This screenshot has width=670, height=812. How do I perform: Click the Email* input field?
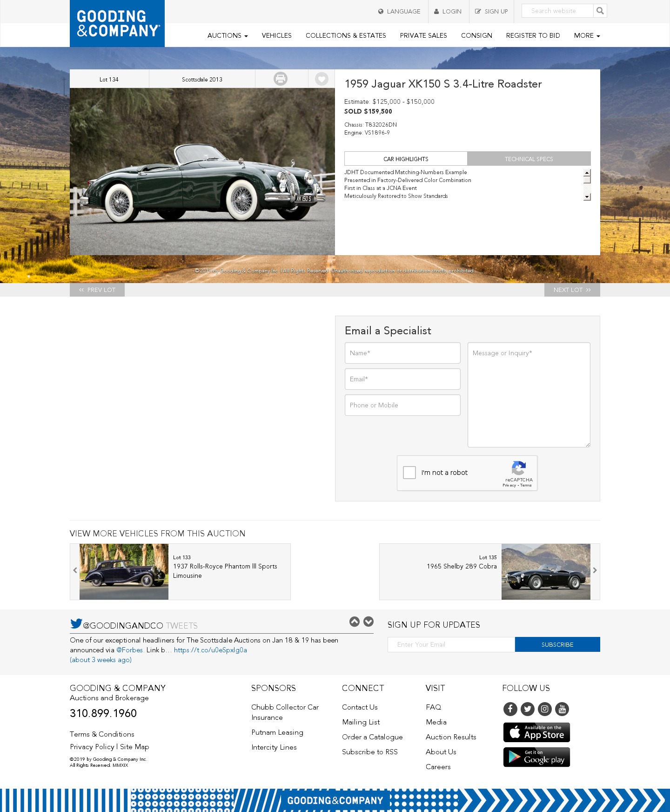click(402, 379)
